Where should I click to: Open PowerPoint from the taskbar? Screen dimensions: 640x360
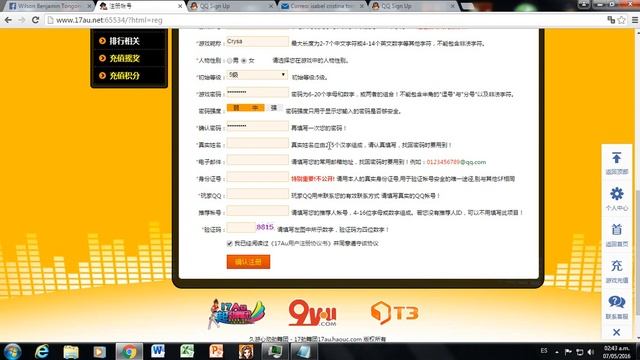(x=216, y=351)
